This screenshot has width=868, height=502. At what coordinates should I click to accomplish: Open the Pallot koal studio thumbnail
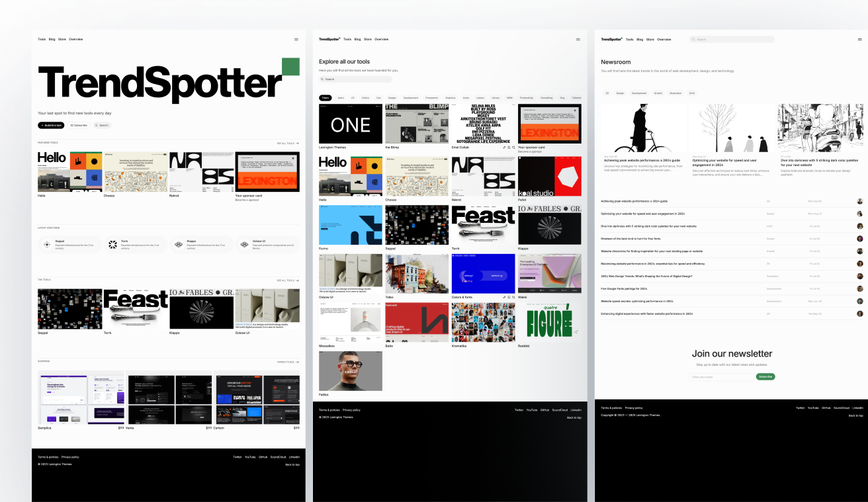(x=550, y=176)
